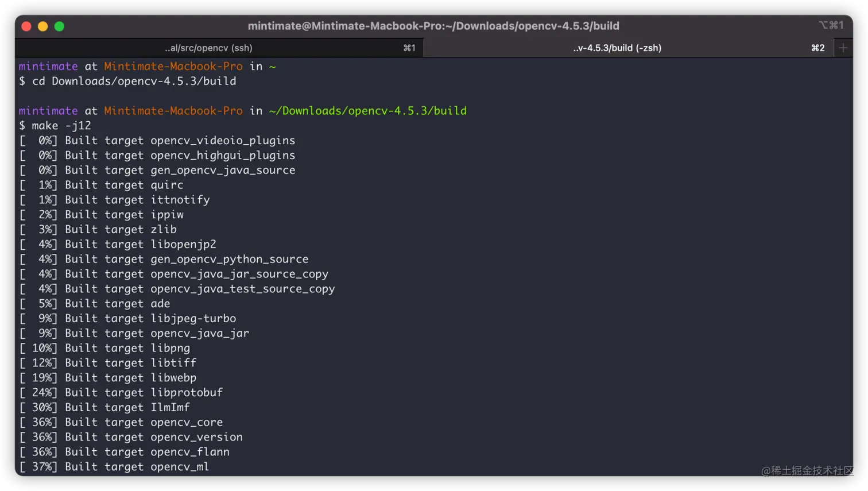The width and height of the screenshot is (868, 491).
Task: Click 'Built target gen_opencv_java_source' line
Action: (157, 170)
